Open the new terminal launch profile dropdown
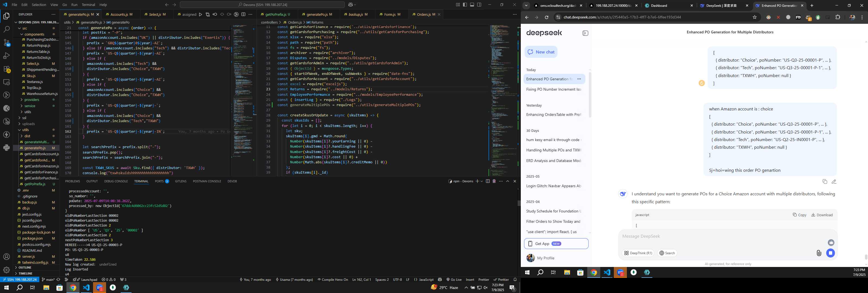The height and width of the screenshot is (293, 868). coord(482,181)
